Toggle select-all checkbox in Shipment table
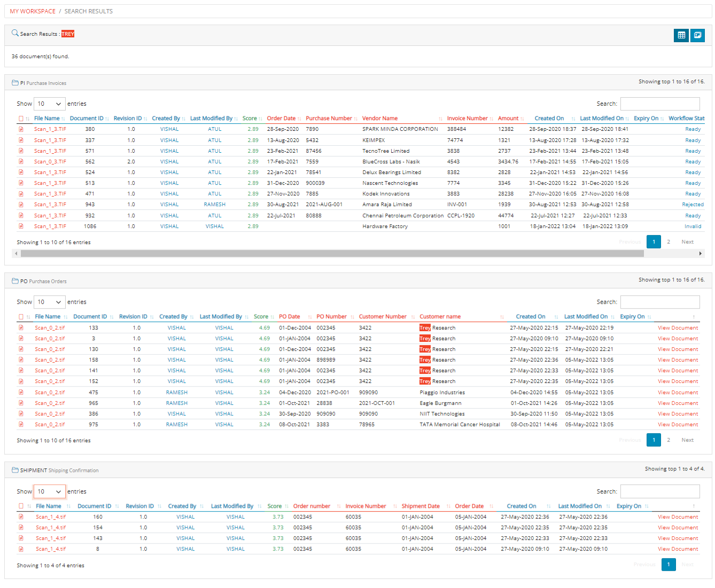715x588 pixels. [21, 506]
